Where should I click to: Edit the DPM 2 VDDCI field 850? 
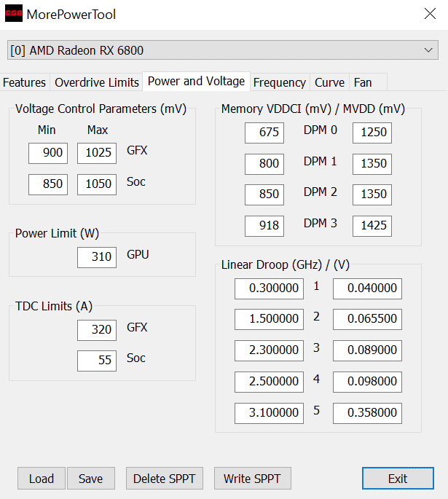point(264,195)
